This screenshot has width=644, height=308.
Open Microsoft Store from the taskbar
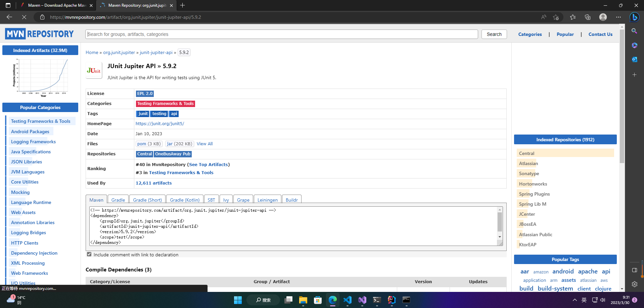(x=318, y=300)
